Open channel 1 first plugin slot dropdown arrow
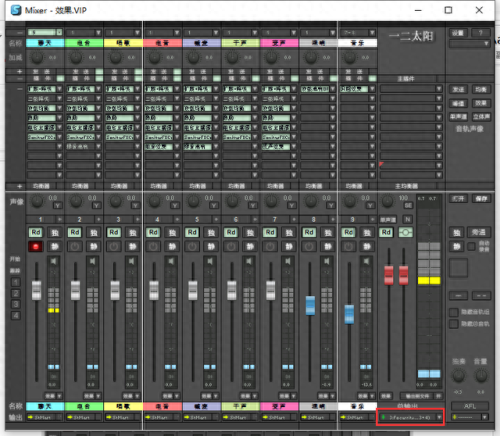The image size is (500, 436). [59, 89]
